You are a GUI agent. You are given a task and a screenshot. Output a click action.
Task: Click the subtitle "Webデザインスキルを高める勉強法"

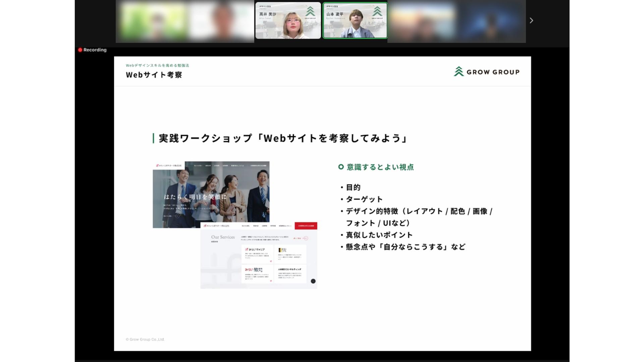[x=157, y=65]
